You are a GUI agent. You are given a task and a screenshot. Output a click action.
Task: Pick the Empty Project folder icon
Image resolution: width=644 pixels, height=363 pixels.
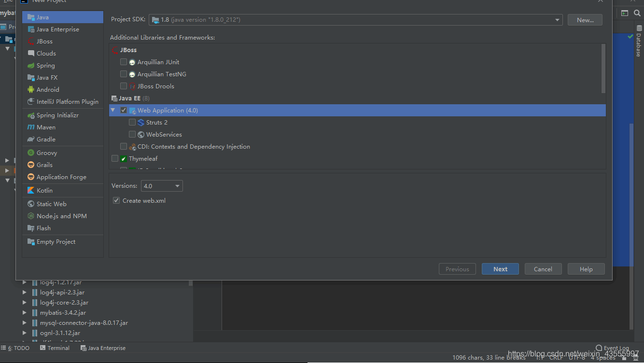pyautogui.click(x=31, y=241)
